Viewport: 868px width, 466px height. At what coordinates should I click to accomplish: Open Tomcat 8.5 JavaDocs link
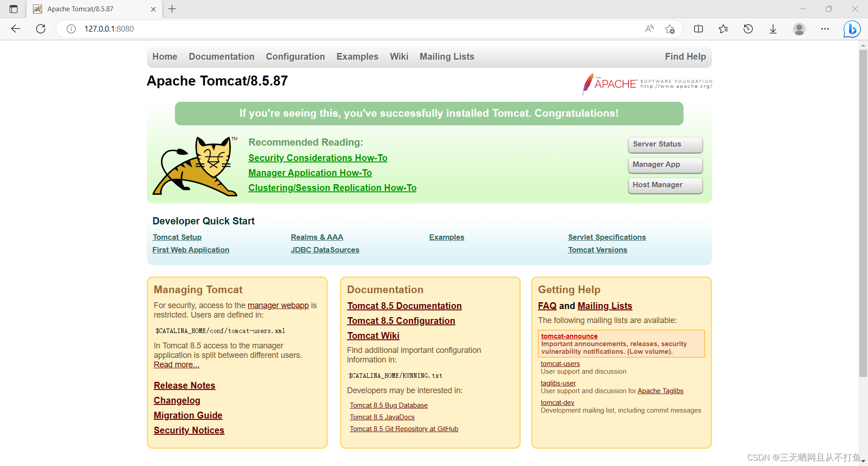click(382, 417)
